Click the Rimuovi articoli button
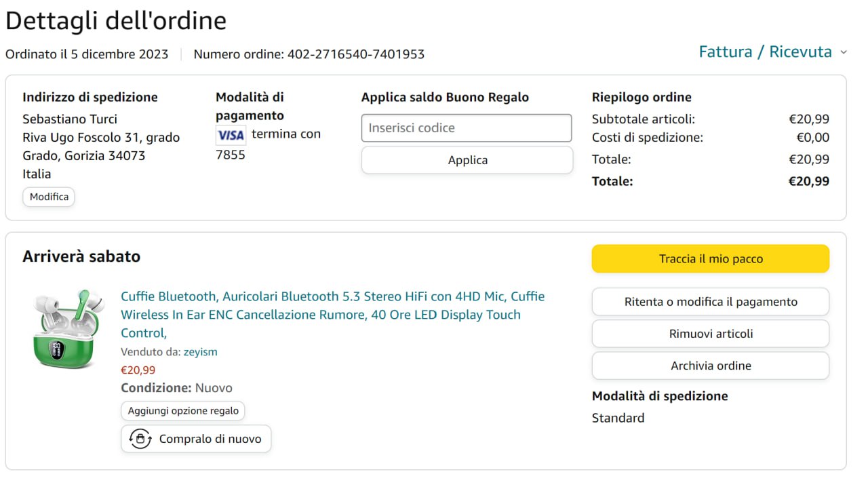 [x=710, y=334]
